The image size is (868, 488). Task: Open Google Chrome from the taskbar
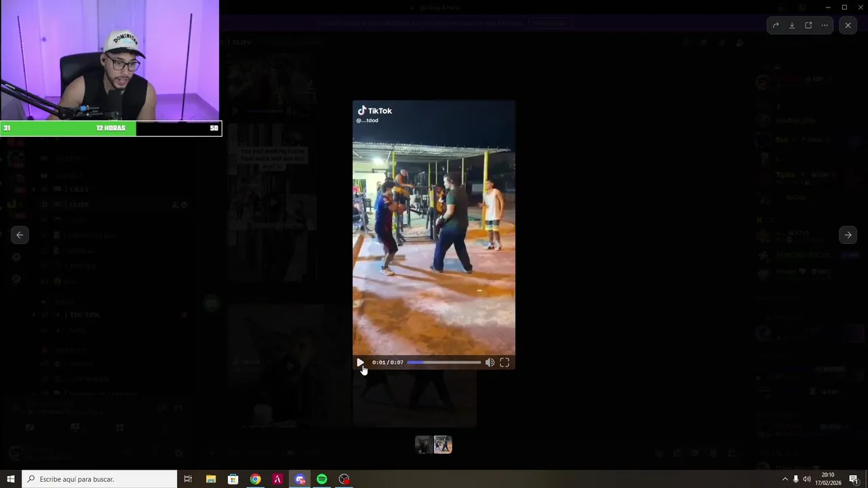[x=255, y=479]
